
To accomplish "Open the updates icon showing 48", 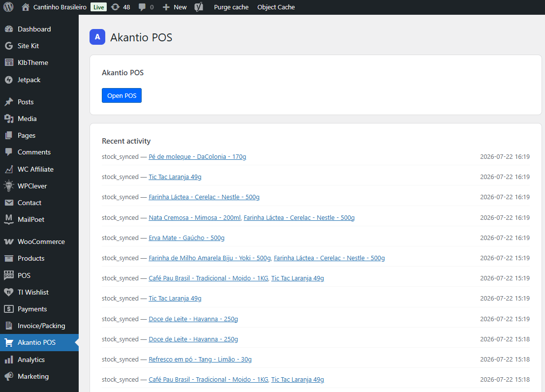I will coord(116,7).
